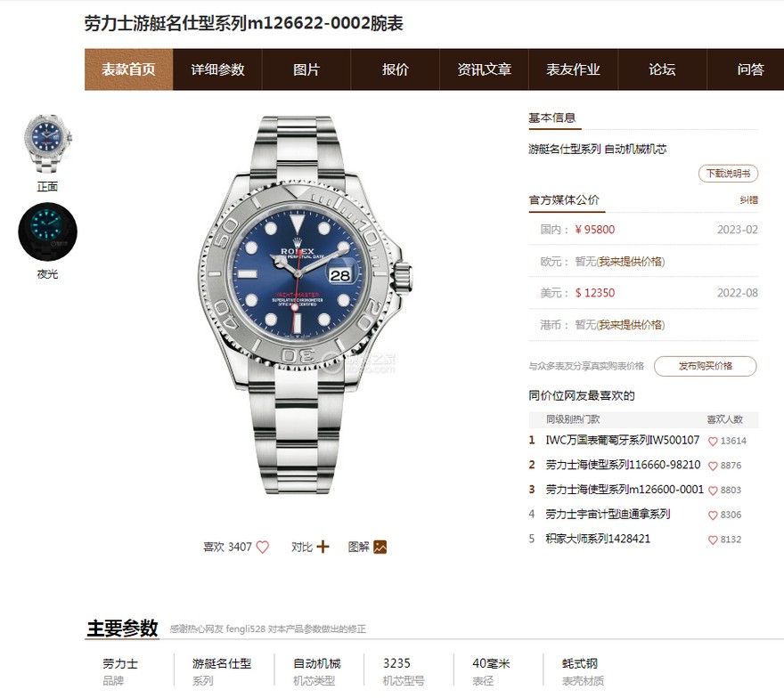Screen dimensions: 784x698
Task: Switch to the 详细参数 tab
Action: (217, 69)
